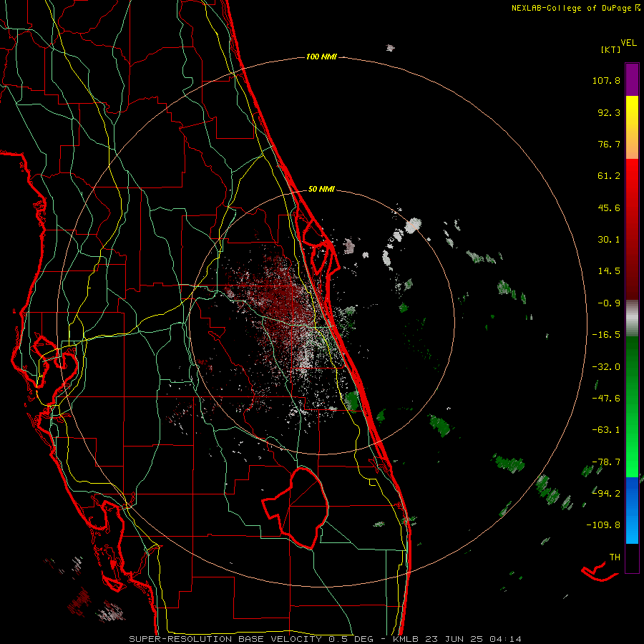Click the 61.2 velocity legend value
This screenshot has height=644, width=644.
(x=609, y=176)
